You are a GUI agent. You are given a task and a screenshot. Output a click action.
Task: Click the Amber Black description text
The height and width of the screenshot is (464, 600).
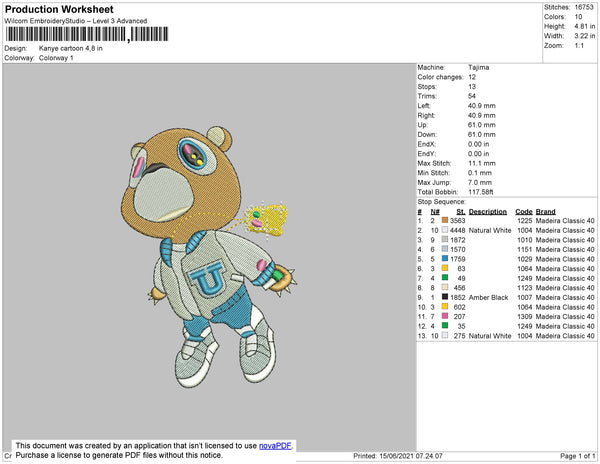point(488,297)
